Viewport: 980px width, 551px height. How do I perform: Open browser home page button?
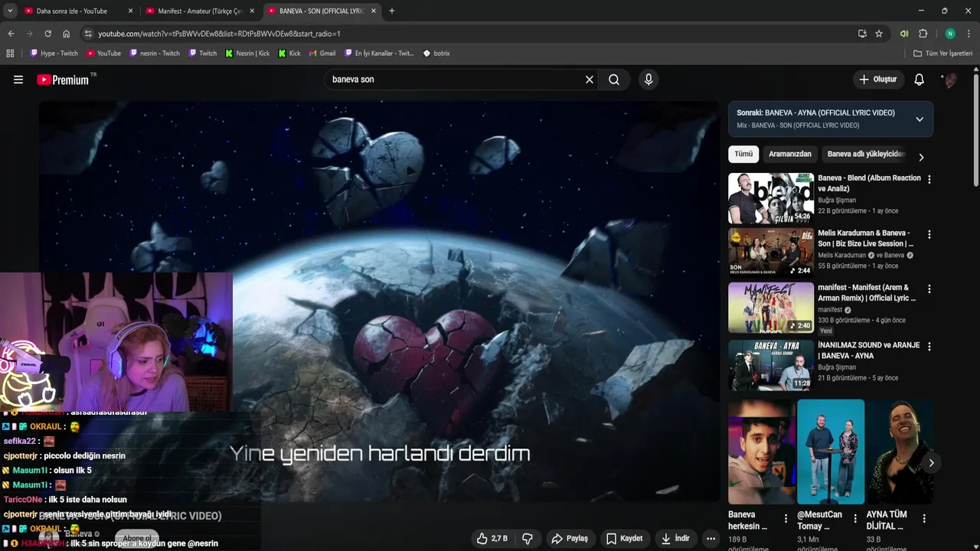pyautogui.click(x=66, y=34)
